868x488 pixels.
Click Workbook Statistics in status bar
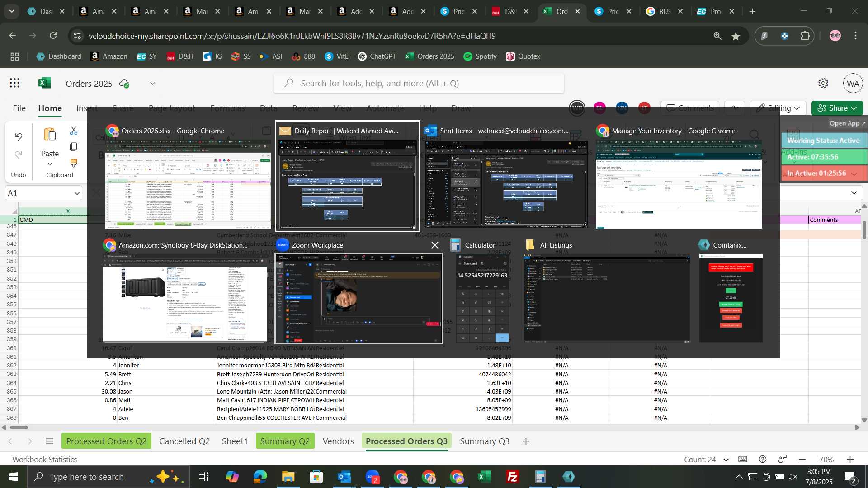[x=45, y=460]
